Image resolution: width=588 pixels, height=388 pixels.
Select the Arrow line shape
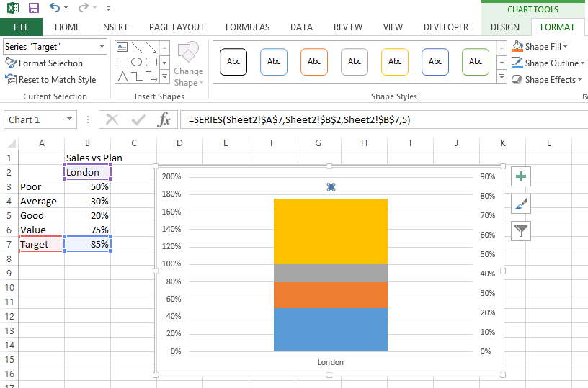coord(151,48)
